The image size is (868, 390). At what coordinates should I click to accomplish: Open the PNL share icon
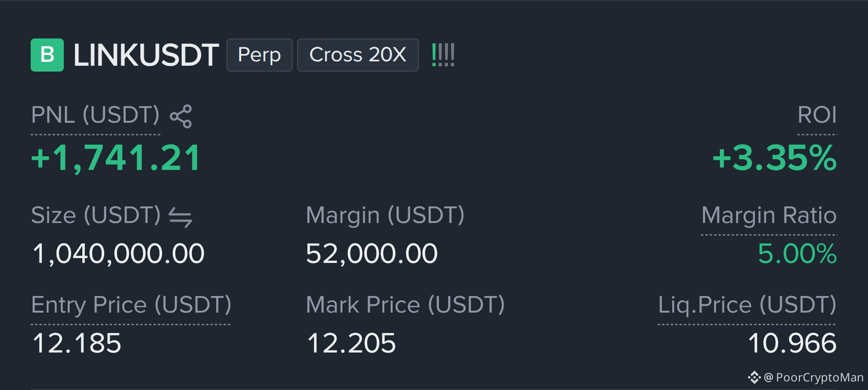[181, 116]
